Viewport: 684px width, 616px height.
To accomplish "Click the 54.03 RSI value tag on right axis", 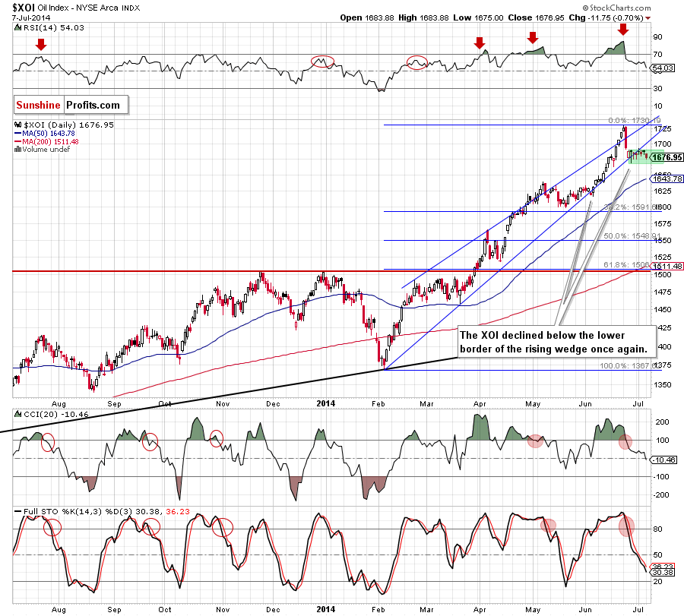I will pos(663,68).
